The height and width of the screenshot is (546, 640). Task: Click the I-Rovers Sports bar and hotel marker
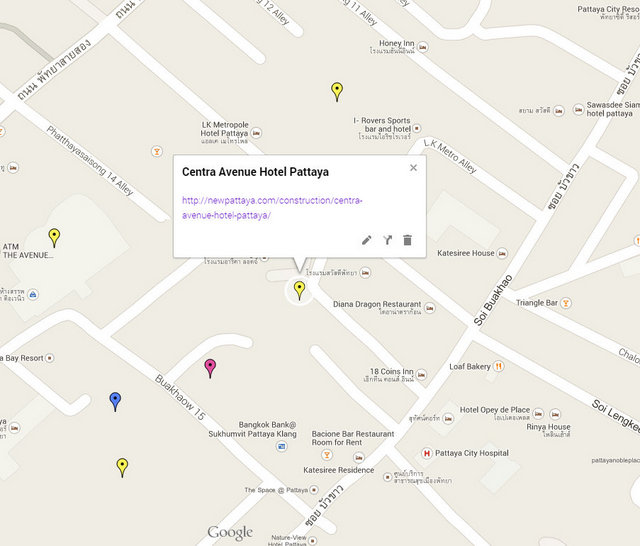417,129
